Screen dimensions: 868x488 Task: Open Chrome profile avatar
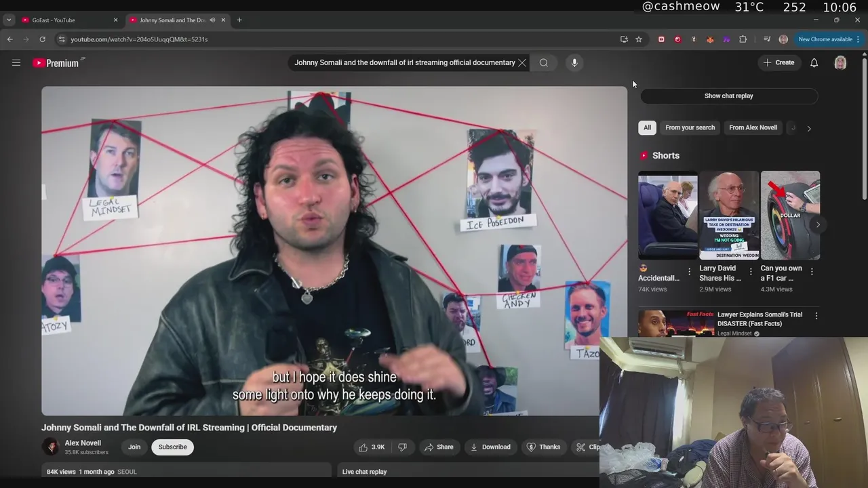(783, 39)
